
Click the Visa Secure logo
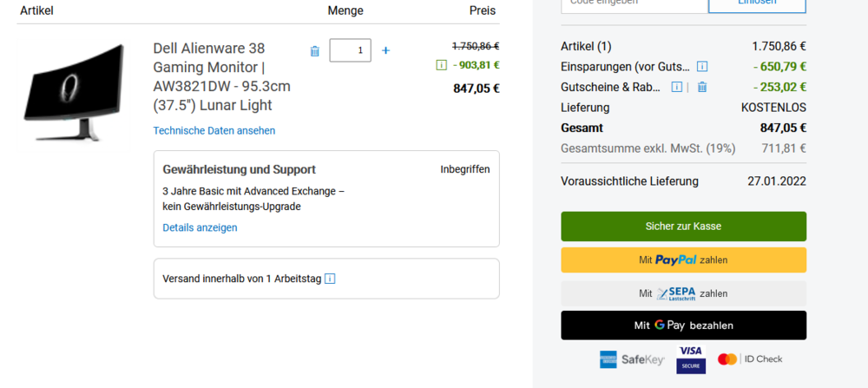691,358
